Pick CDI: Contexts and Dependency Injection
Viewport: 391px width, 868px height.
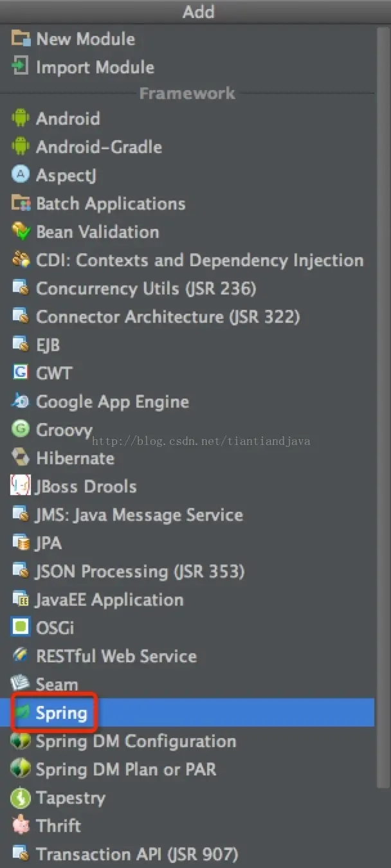[187, 260]
